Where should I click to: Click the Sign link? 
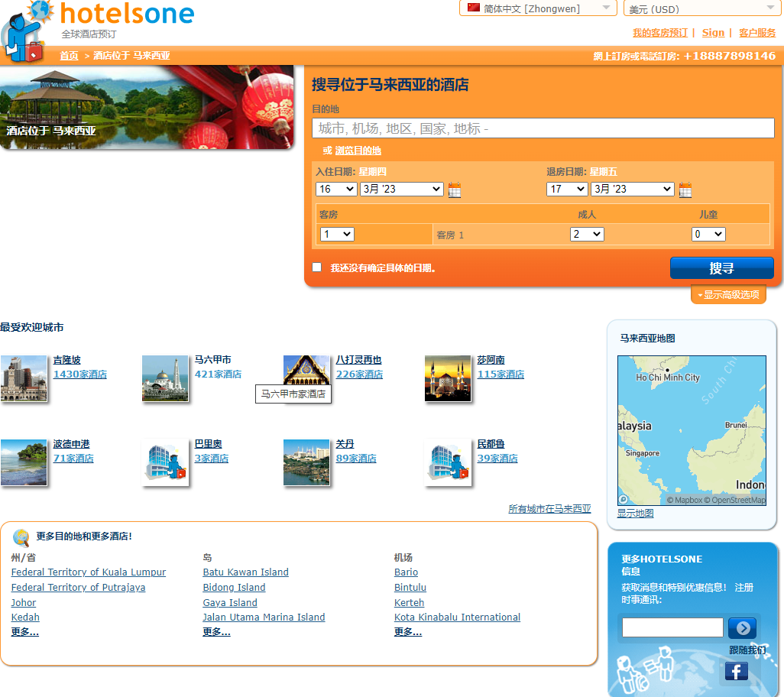pyautogui.click(x=713, y=33)
